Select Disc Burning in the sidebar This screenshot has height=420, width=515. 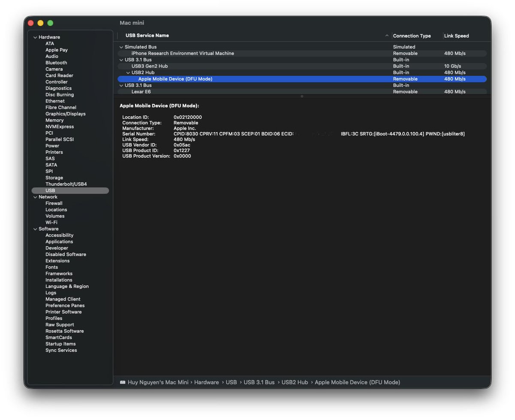60,95
